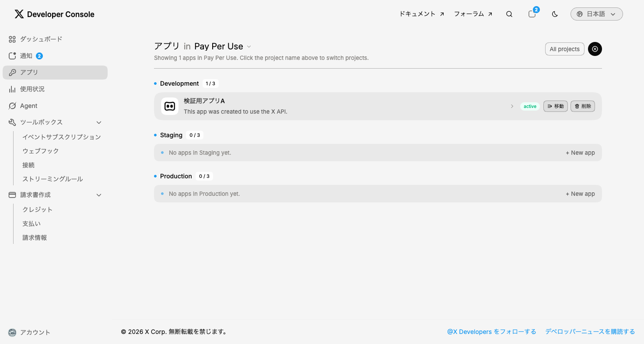The width and height of the screenshot is (644, 344).
Task: Open the notifications icon with badge 2
Action: 532,14
